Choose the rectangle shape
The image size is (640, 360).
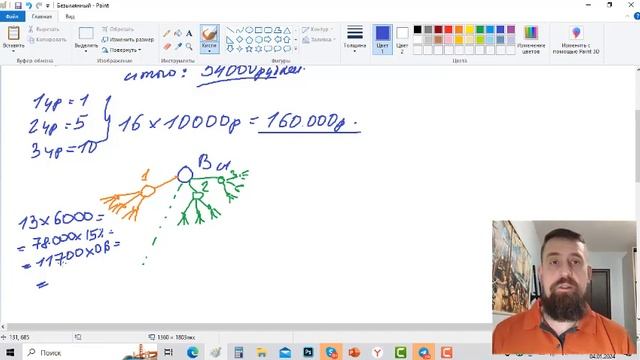[258, 30]
